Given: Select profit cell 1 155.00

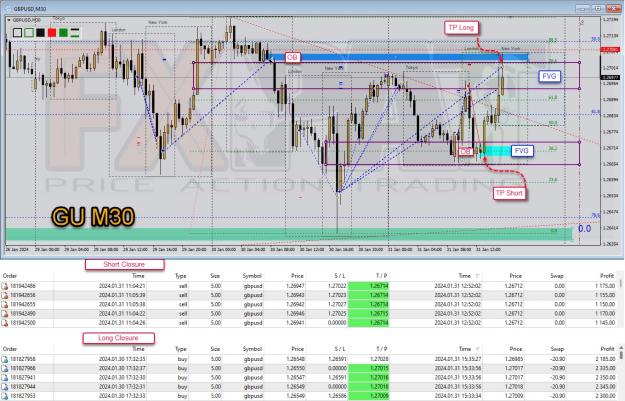Looking at the screenshot, I should tap(605, 295).
